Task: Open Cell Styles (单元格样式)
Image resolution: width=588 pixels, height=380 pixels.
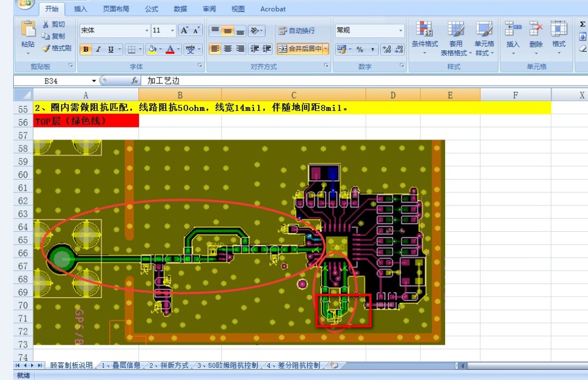Action: pos(484,38)
